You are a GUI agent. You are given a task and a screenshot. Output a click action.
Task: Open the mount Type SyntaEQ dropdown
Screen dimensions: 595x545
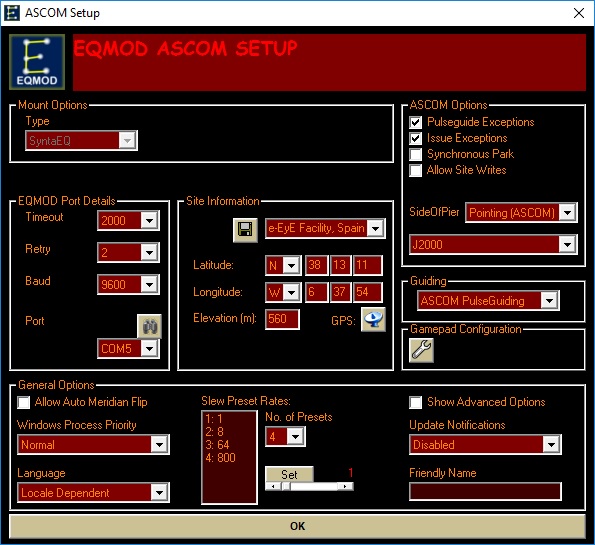coord(81,141)
